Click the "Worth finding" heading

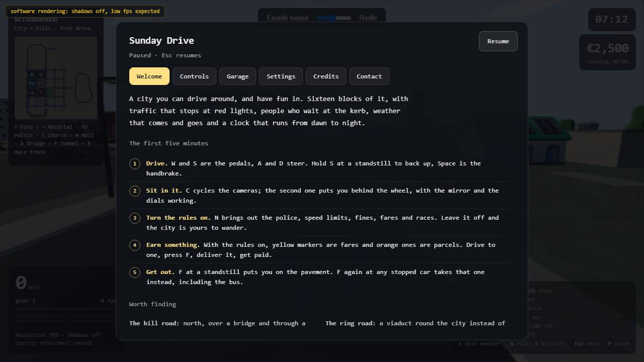pyautogui.click(x=152, y=304)
